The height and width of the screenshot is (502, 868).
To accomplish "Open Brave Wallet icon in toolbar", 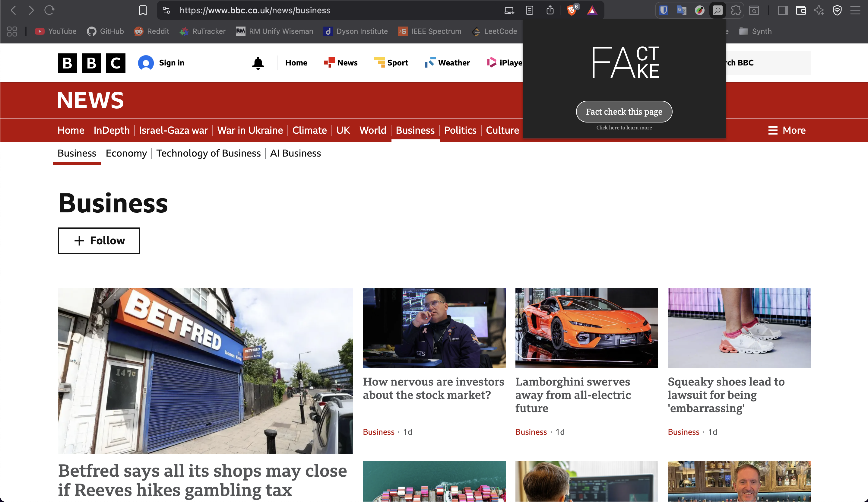I will tap(801, 10).
